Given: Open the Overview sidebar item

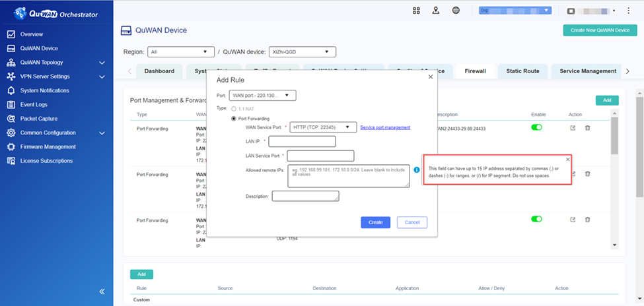Looking at the screenshot, I should pos(31,34).
